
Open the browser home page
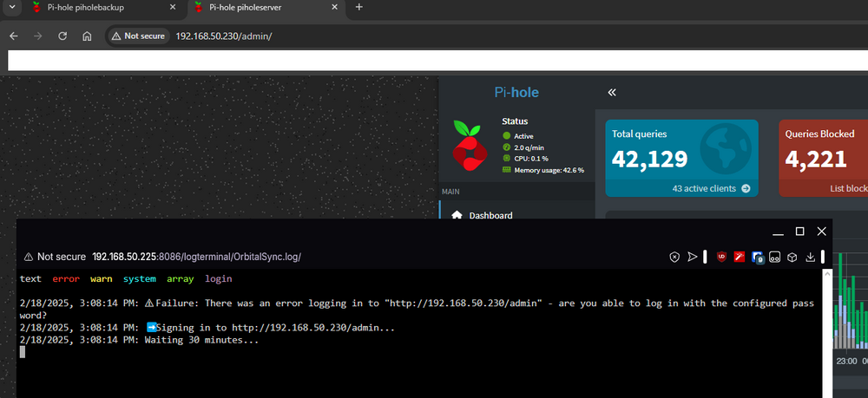[x=87, y=36]
